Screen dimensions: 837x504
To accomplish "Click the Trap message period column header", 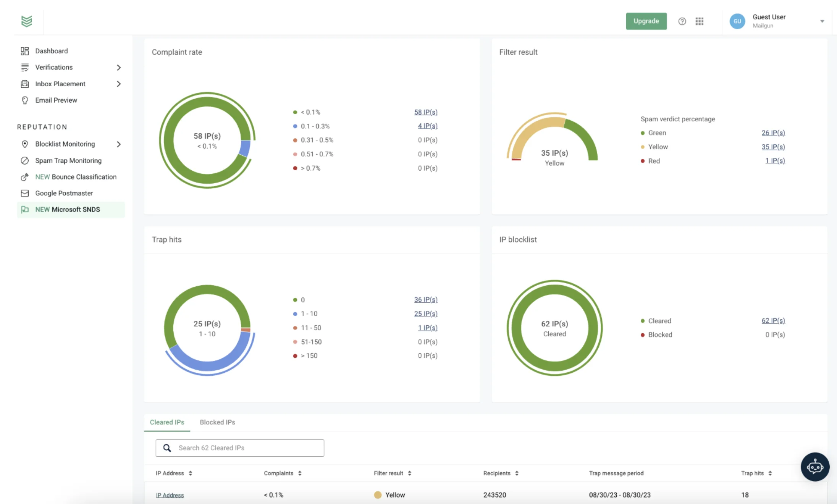I will 616,473.
